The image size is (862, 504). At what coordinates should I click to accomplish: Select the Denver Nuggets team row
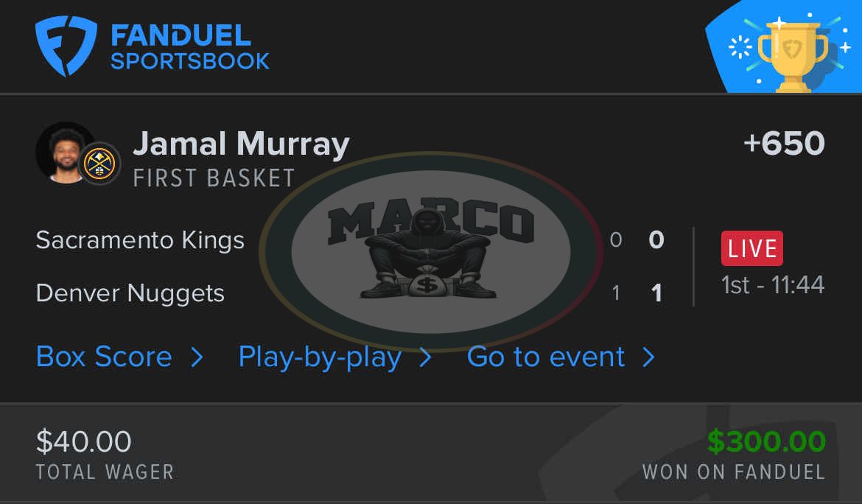pyautogui.click(x=350, y=293)
